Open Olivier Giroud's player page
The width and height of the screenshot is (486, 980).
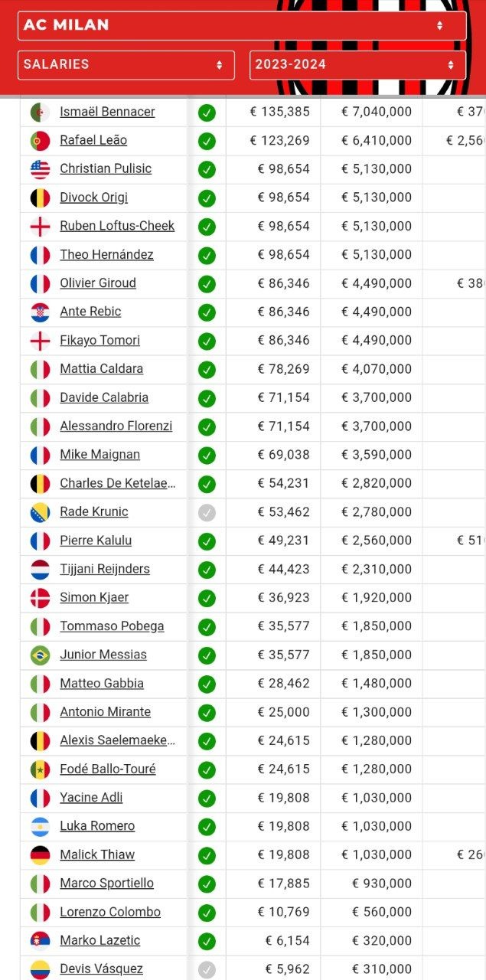pos(98,283)
